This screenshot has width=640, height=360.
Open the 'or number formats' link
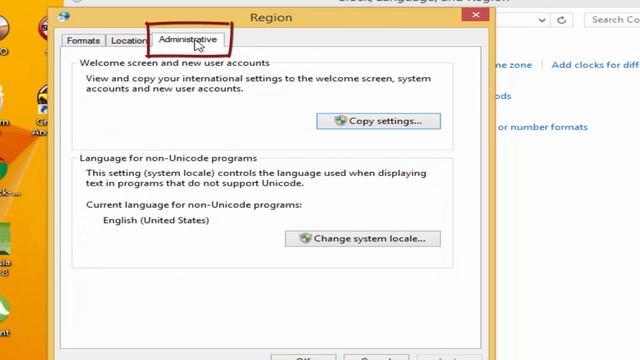coord(542,127)
